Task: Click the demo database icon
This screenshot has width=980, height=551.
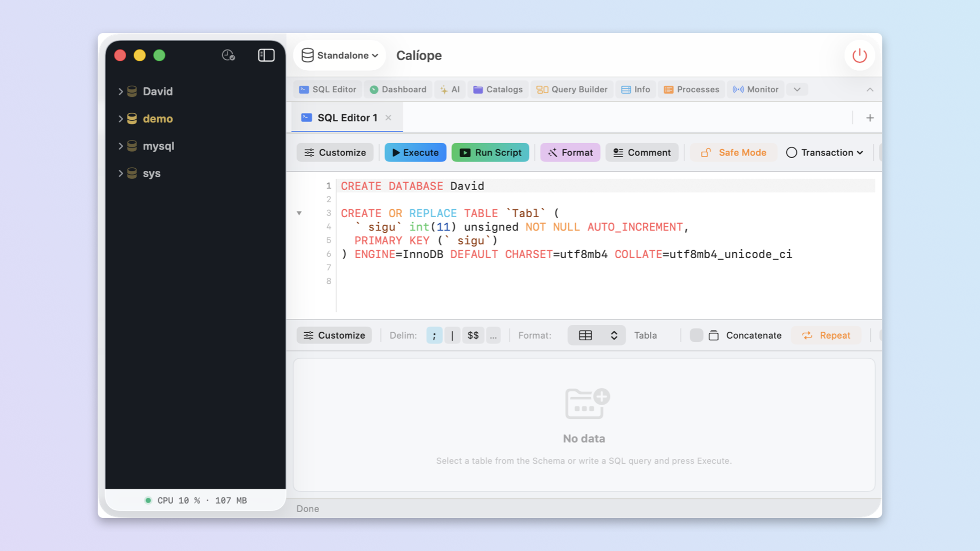Action: [x=132, y=118]
